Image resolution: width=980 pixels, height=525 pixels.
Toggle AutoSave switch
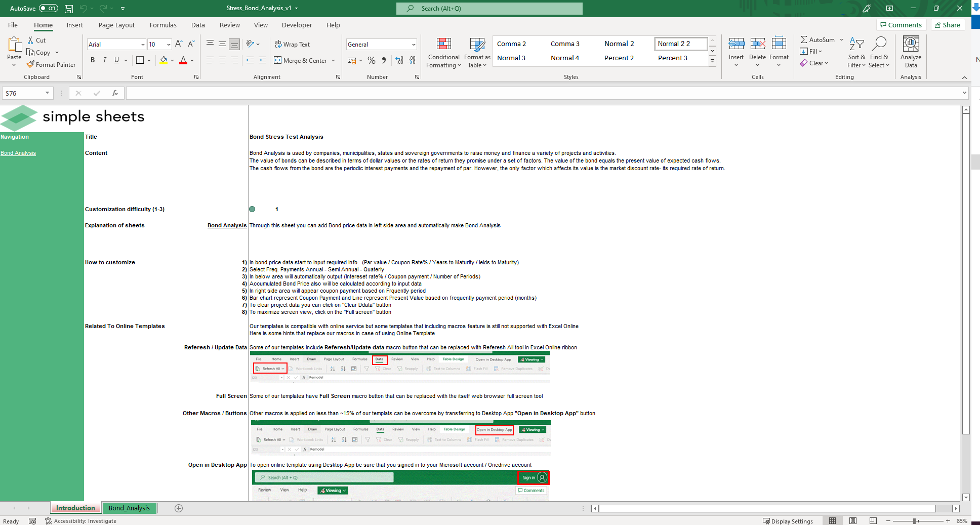pos(49,8)
